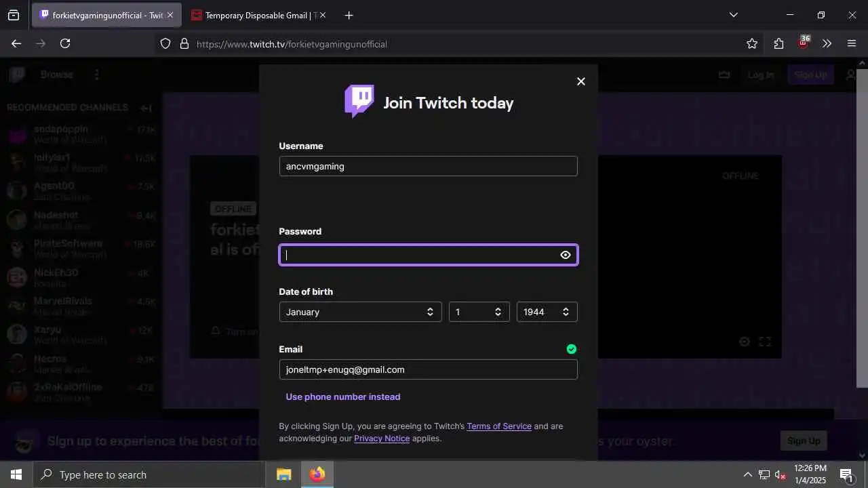868x488 pixels.
Task: Open Browse in Twitch navigation
Action: coord(56,75)
